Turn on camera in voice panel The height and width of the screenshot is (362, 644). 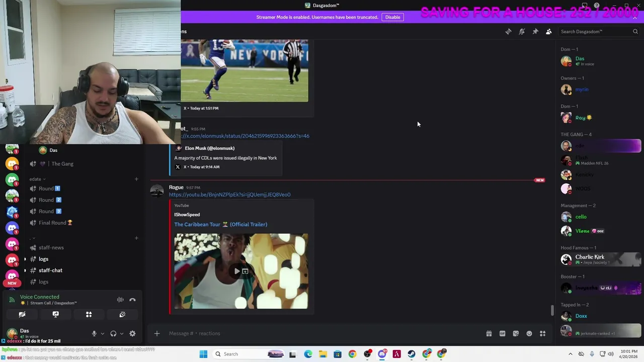pos(22,314)
